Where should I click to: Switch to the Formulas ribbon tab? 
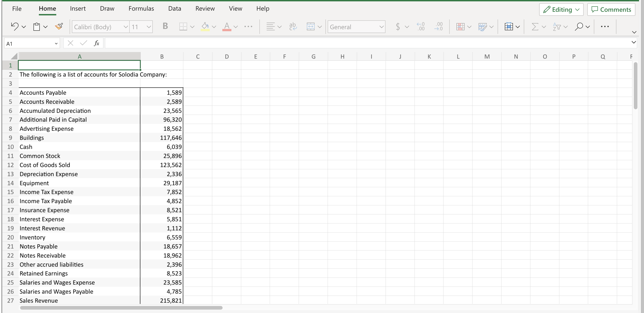coord(141,8)
